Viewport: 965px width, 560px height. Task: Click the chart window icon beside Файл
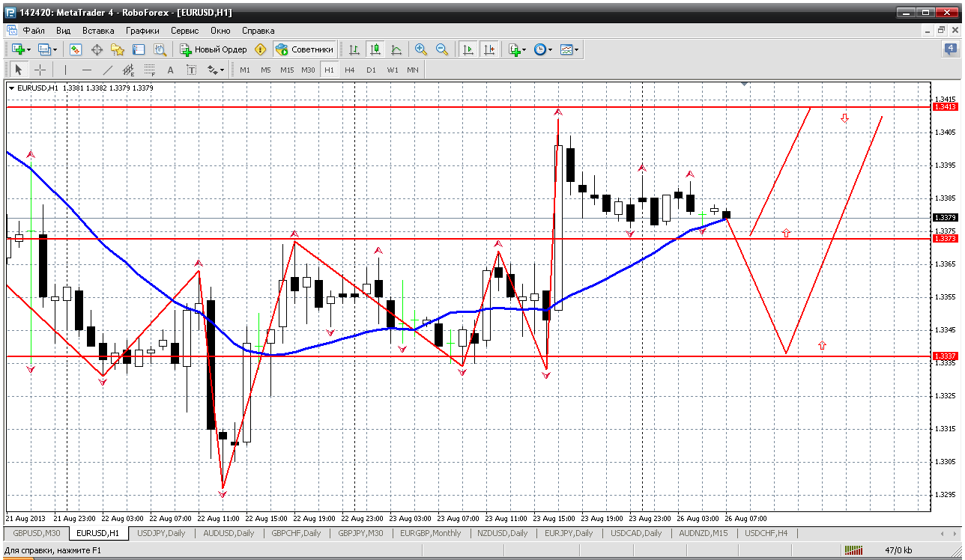click(11, 31)
